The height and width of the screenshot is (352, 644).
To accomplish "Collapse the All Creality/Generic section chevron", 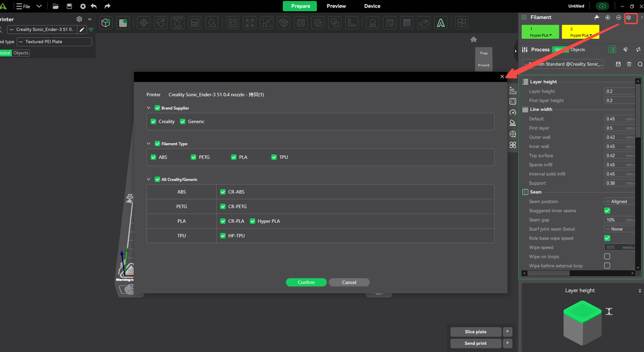I will pos(149,179).
